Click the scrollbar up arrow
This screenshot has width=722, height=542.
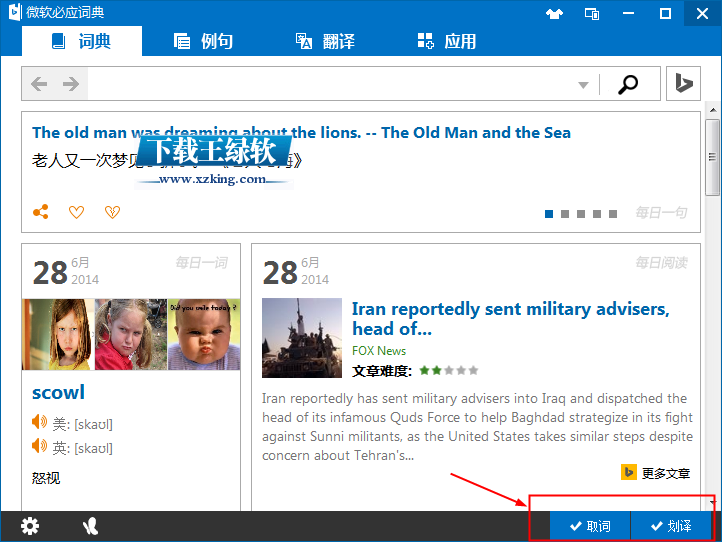click(712, 110)
